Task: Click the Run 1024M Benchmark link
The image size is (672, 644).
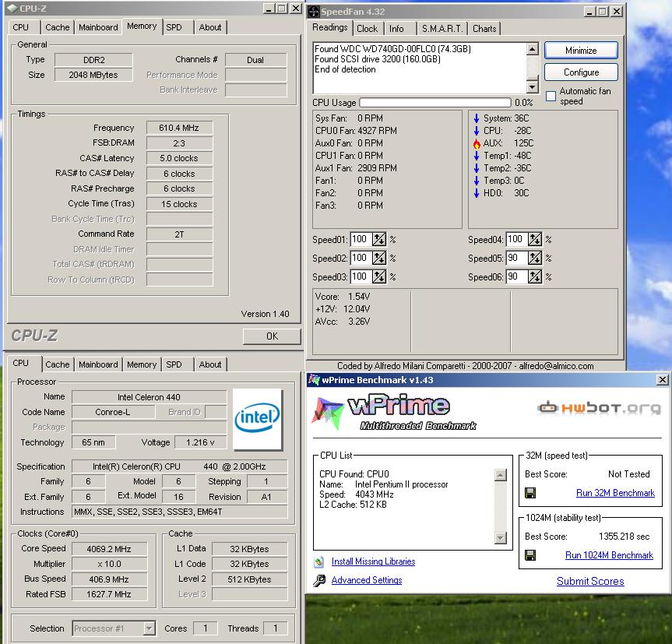Action: (609, 555)
